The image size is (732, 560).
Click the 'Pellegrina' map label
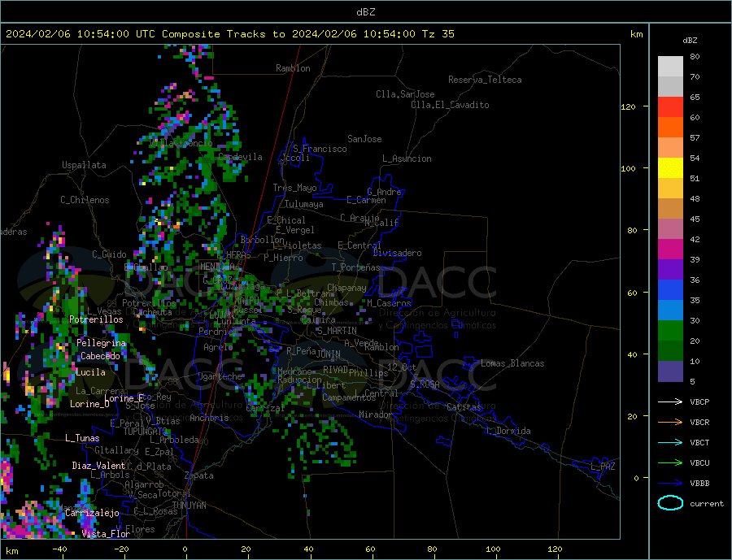pyautogui.click(x=102, y=343)
